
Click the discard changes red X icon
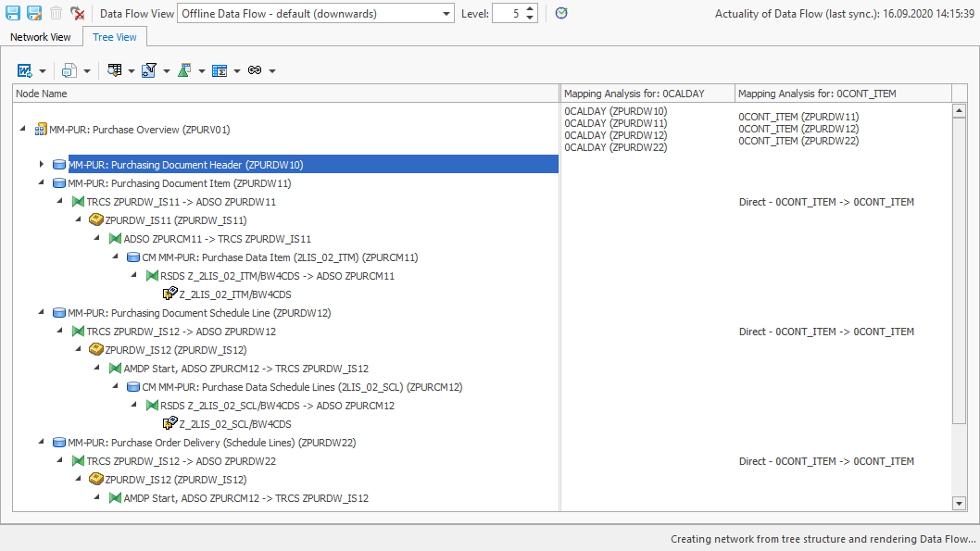[x=78, y=13]
